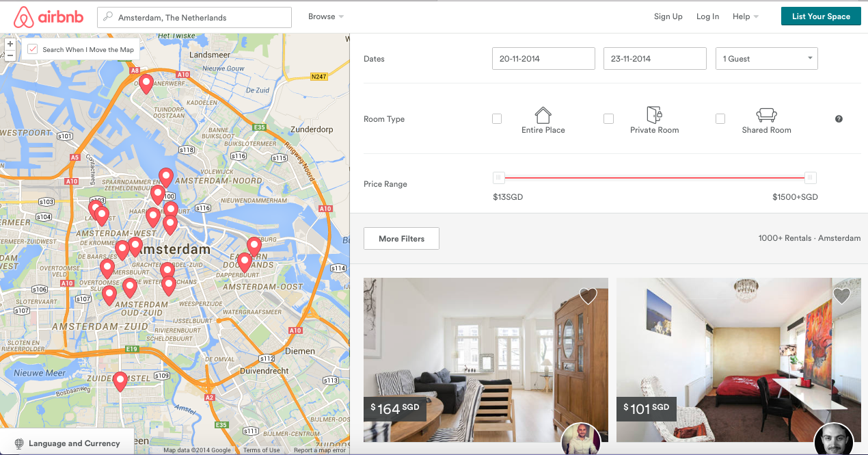868x455 pixels.
Task: Click the Amsterdam location search field
Action: click(x=195, y=17)
